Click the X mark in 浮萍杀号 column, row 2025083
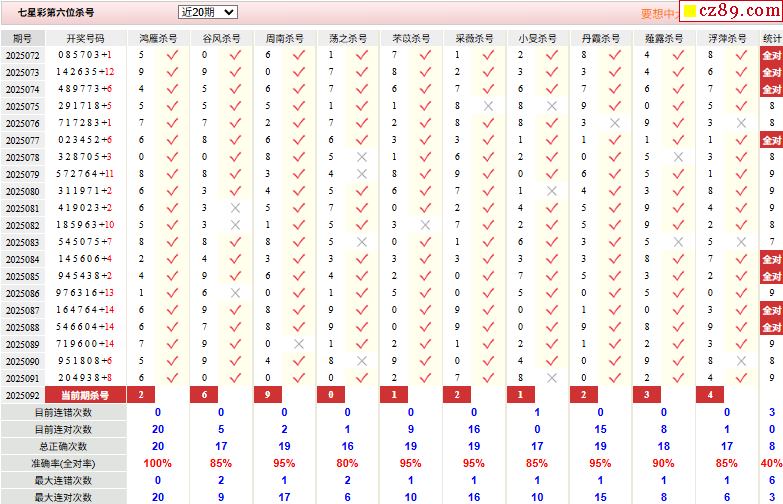Screen dimensions: 783x504 point(741,242)
